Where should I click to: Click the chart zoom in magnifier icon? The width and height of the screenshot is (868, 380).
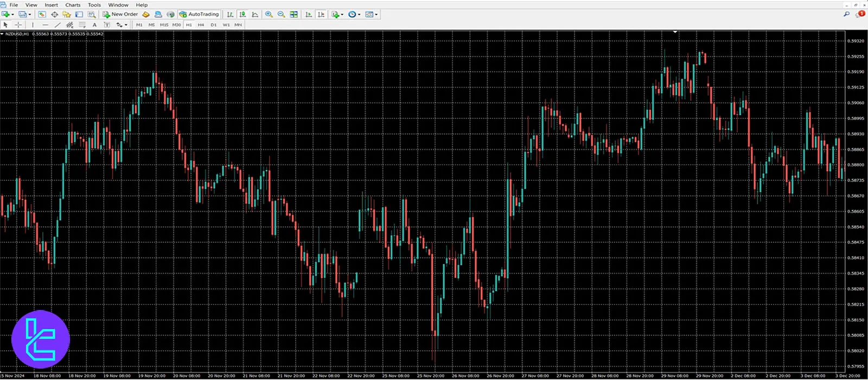(269, 15)
